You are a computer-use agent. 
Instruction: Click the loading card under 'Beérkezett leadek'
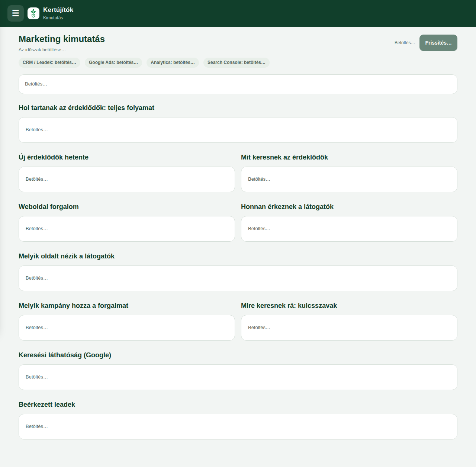[238, 427]
